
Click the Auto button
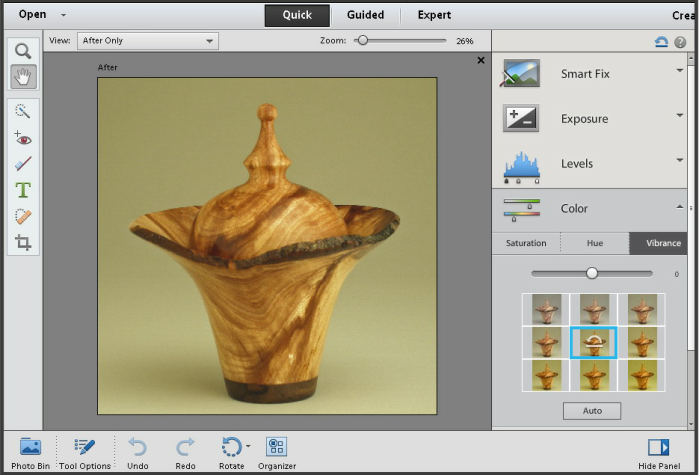pos(591,411)
